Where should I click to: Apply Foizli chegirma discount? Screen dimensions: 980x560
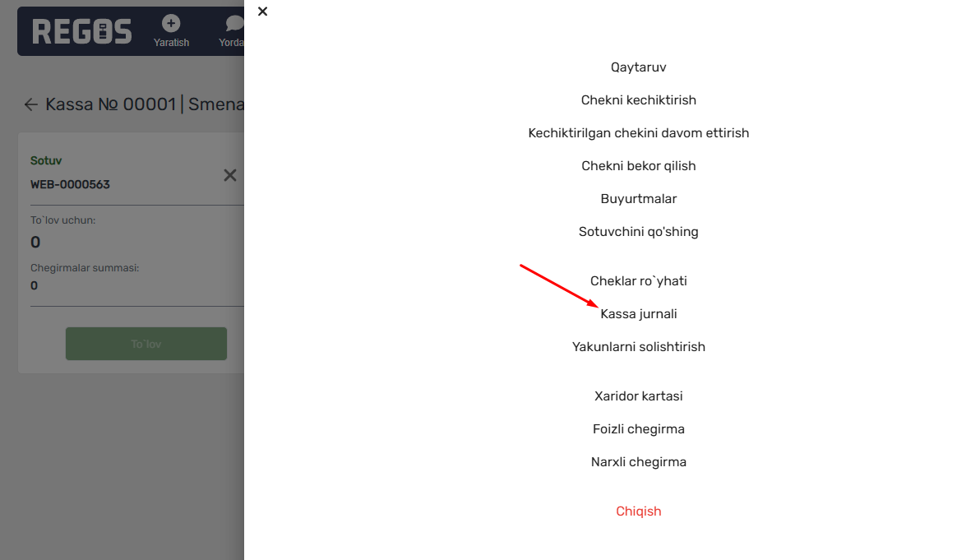(x=638, y=429)
